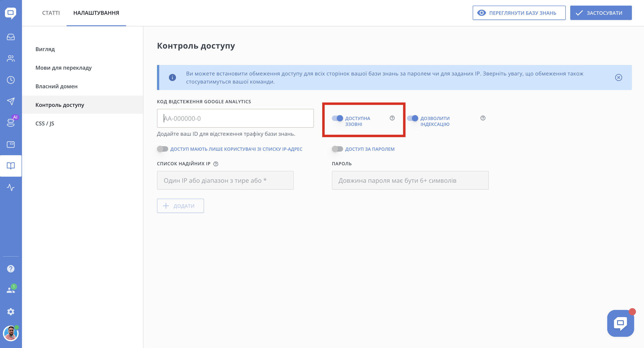Open the chat widget bubble
This screenshot has width=644, height=348.
620,323
